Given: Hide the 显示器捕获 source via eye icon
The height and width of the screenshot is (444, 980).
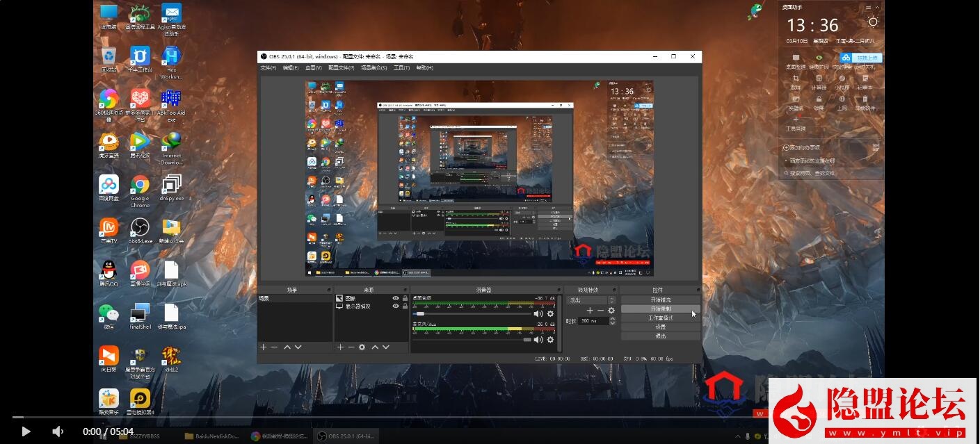Looking at the screenshot, I should tap(396, 306).
